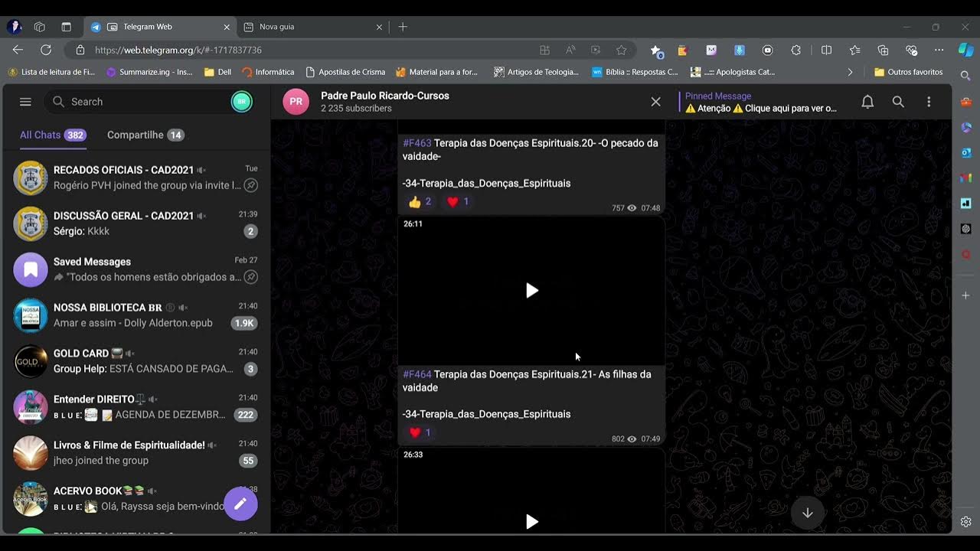The width and height of the screenshot is (980, 551).
Task: Open the Telegram hamburger menu
Action: (x=25, y=102)
